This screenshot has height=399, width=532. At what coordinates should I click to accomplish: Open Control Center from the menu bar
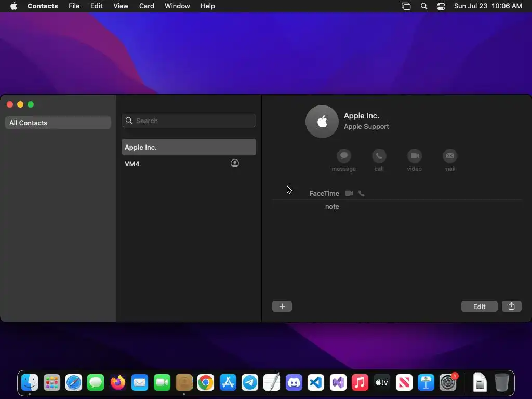pyautogui.click(x=441, y=6)
